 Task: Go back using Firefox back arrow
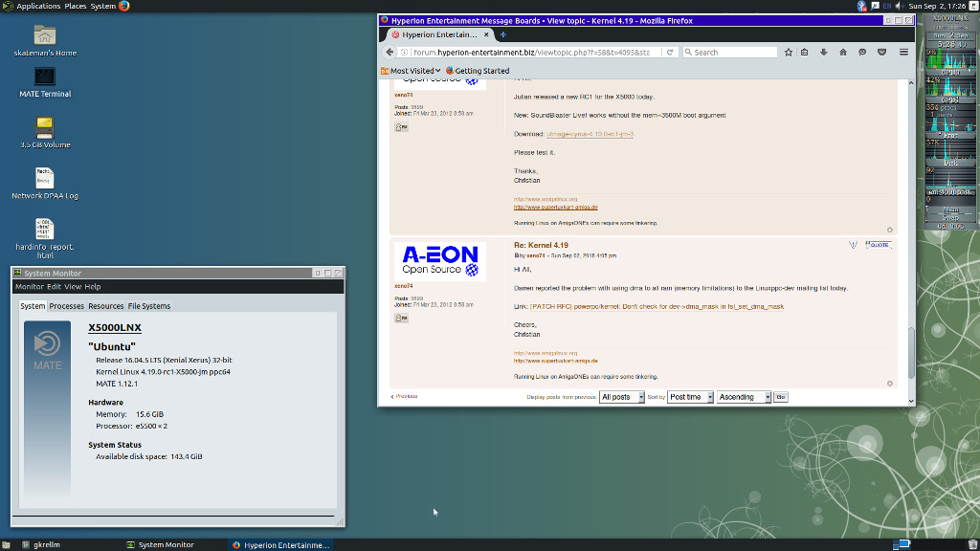[x=390, y=53]
